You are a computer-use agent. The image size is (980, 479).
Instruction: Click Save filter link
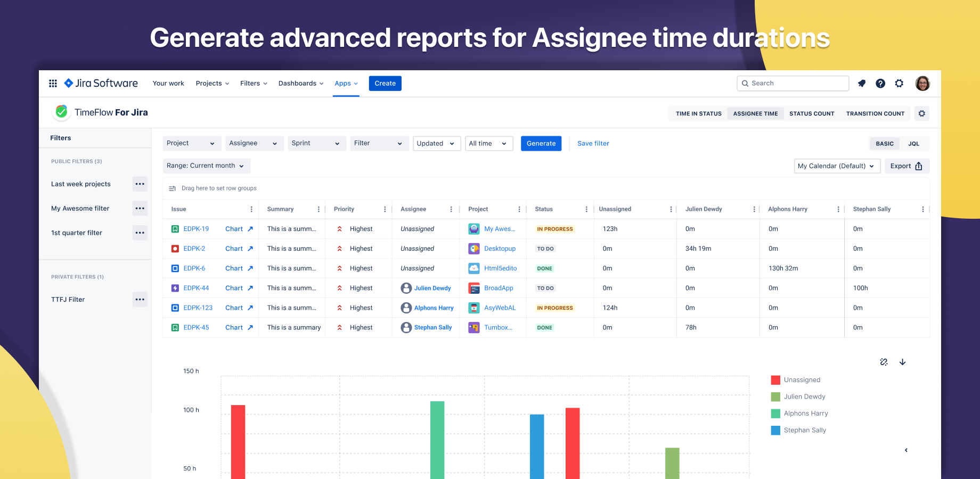pos(593,144)
